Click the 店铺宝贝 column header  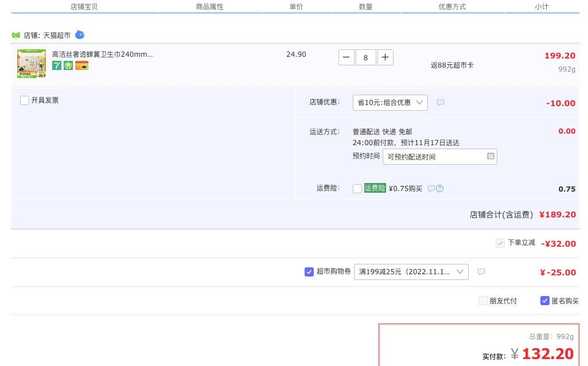[84, 7]
